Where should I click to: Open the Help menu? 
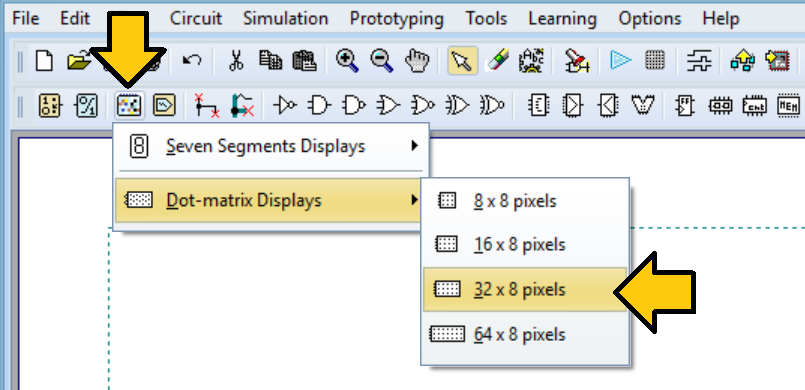pyautogui.click(x=721, y=18)
